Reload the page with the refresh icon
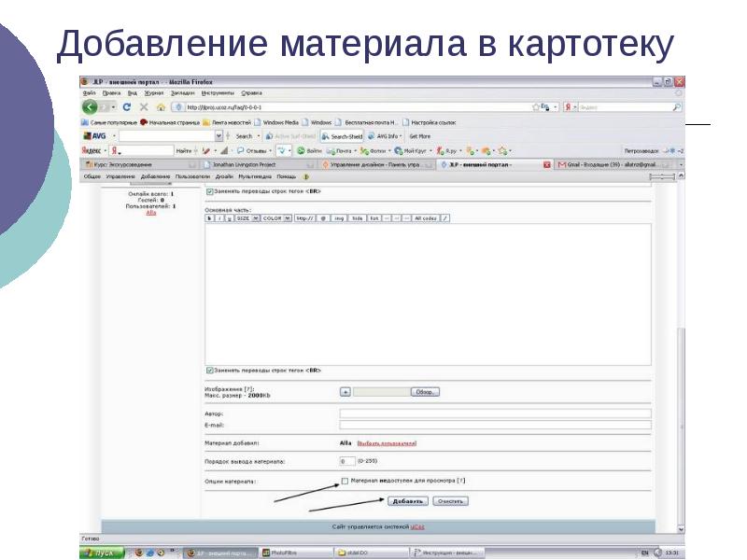The width and height of the screenshot is (747, 560). click(127, 107)
